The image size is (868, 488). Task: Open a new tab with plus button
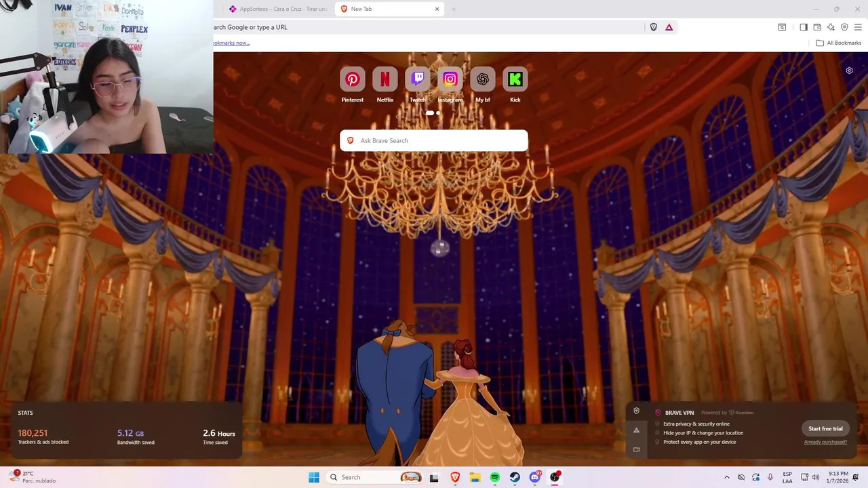tap(454, 9)
